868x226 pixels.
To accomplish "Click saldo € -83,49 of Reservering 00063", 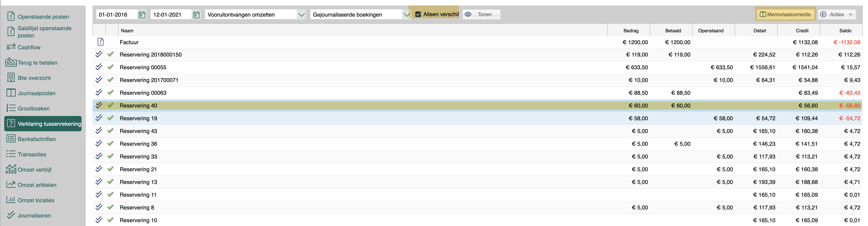I will pos(850,93).
